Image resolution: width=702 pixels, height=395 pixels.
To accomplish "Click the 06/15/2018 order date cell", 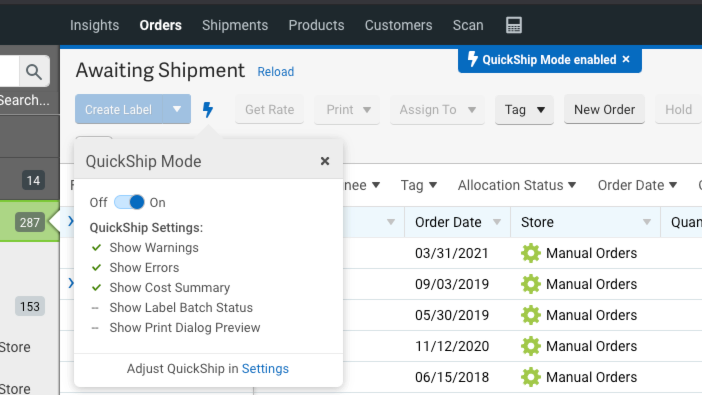I will pyautogui.click(x=452, y=377).
